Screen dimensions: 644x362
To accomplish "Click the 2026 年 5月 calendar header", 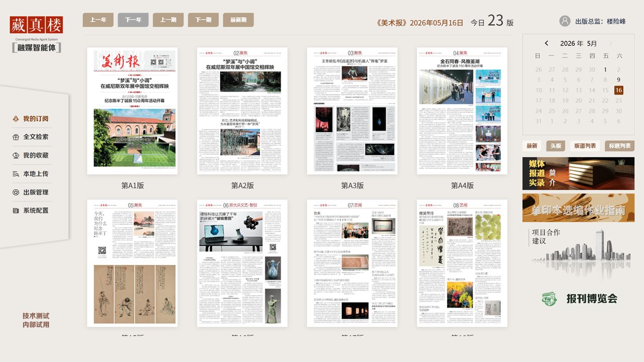I will pos(579,43).
